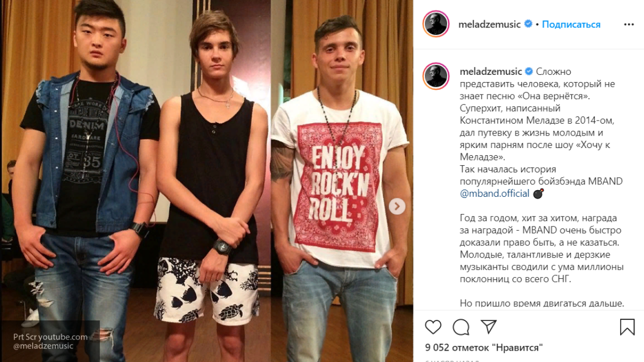Follow the account via Подписаться
Screen dimensions: 644x362
point(571,24)
